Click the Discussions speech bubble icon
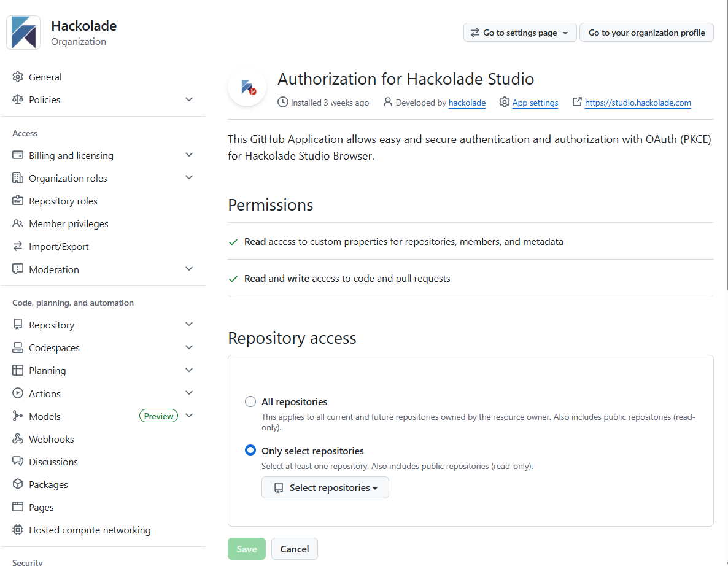The height and width of the screenshot is (566, 728). tap(18, 462)
